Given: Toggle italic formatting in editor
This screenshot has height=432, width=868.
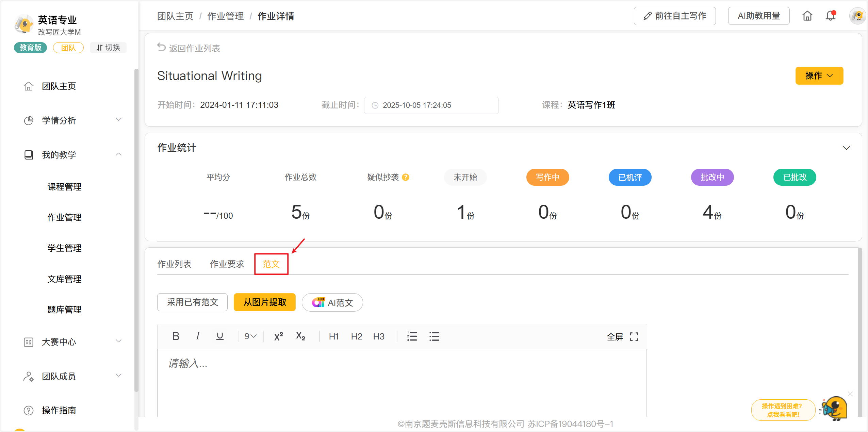Looking at the screenshot, I should 198,336.
